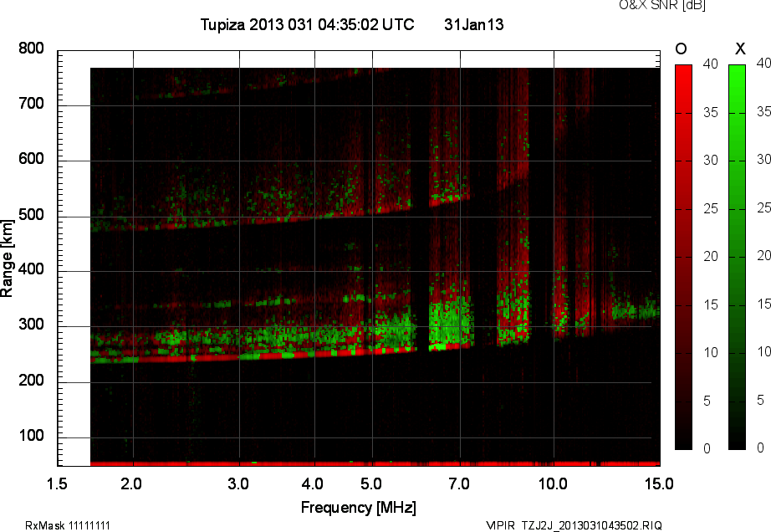Image resolution: width=771 pixels, height=532 pixels.
Task: Click the 15.0 frequency axis tick label
Action: tap(660, 483)
